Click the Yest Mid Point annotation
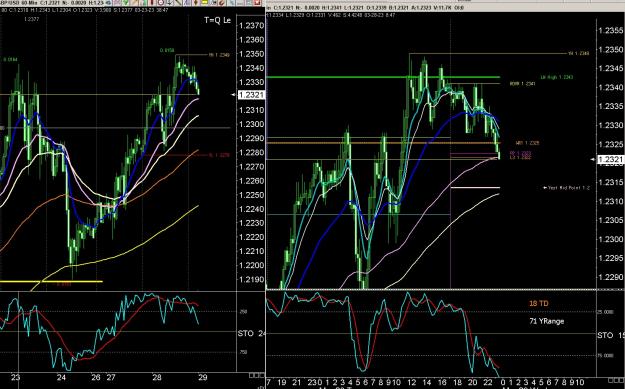The height and width of the screenshot is (389, 625). (x=566, y=187)
